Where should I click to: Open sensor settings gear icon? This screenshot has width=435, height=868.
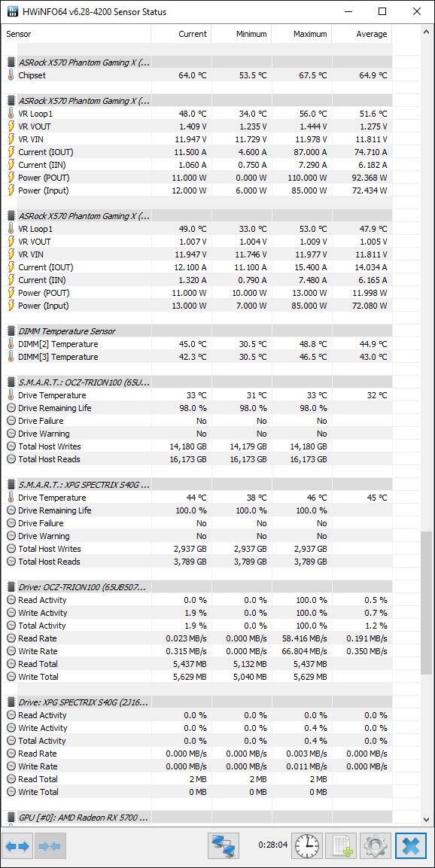(x=376, y=846)
